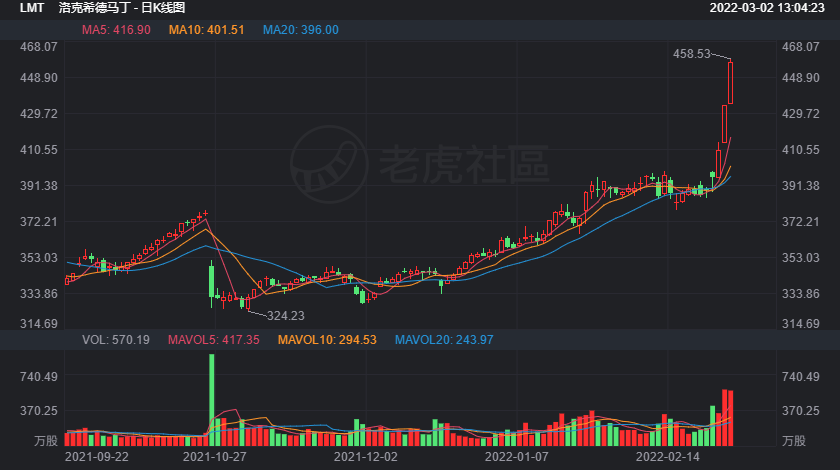Select the MA10: 401.51 indicator label

coord(207,30)
